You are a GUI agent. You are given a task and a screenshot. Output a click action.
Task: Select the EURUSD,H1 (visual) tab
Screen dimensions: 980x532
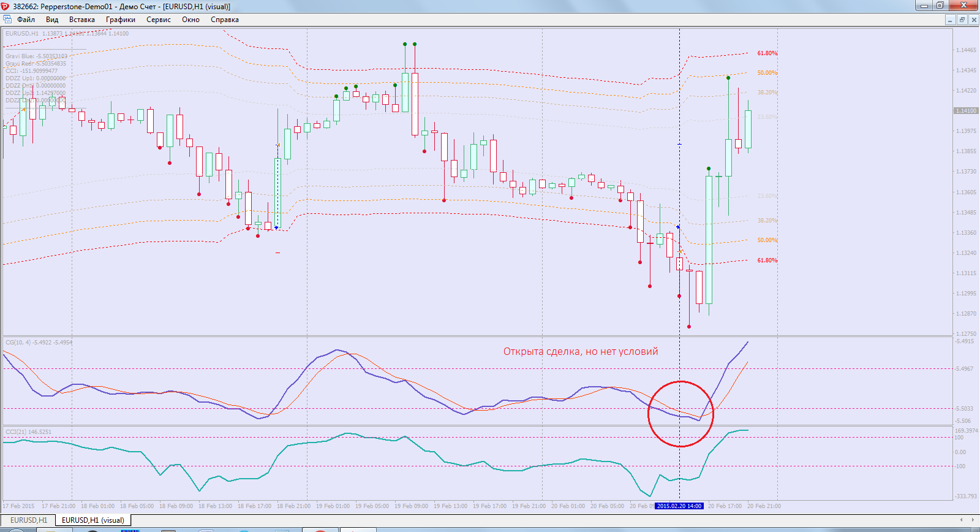(93, 520)
